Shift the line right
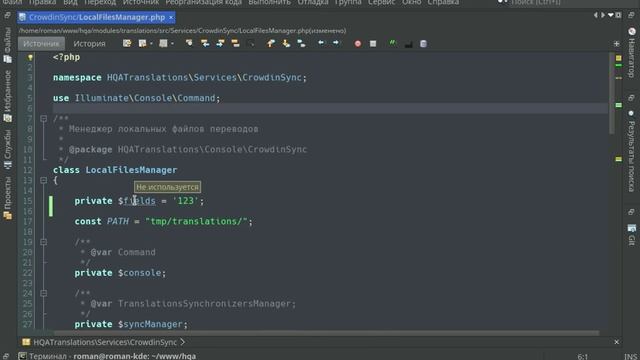The width and height of the screenshot is (640, 360). coord(336,43)
